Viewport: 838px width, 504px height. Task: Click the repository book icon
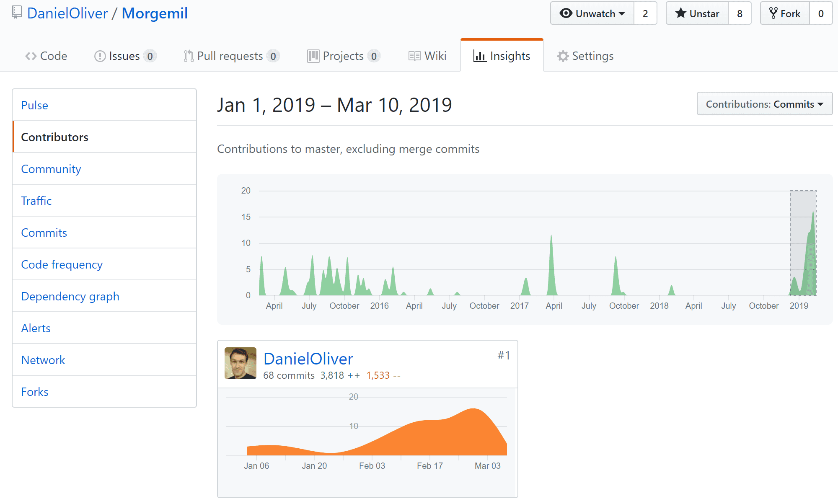[x=16, y=13]
